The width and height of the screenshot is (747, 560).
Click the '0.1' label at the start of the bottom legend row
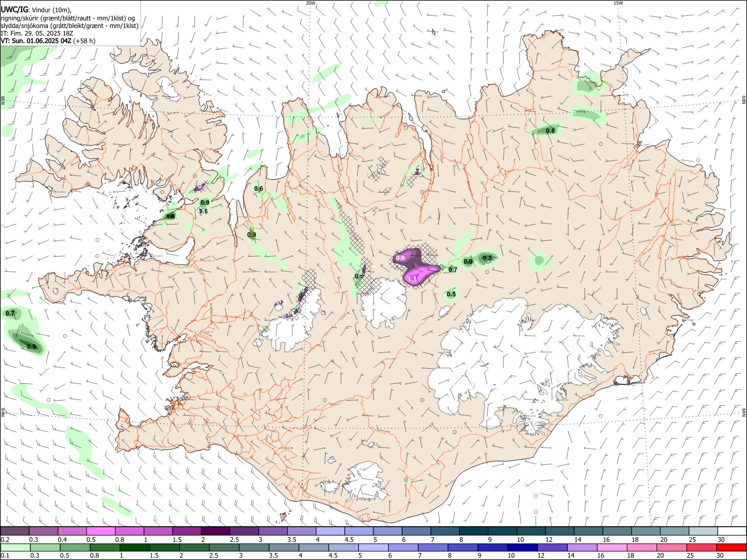(x=5, y=556)
